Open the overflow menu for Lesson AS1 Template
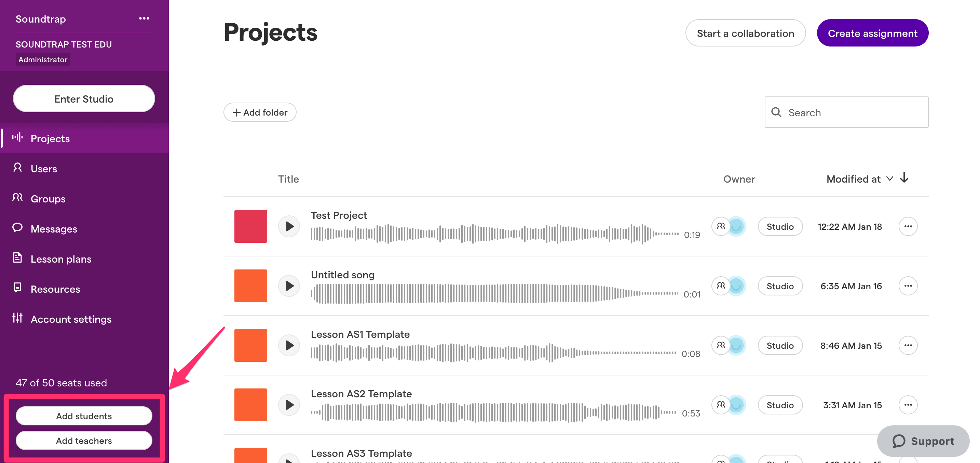The height and width of the screenshot is (463, 980). [x=908, y=345]
